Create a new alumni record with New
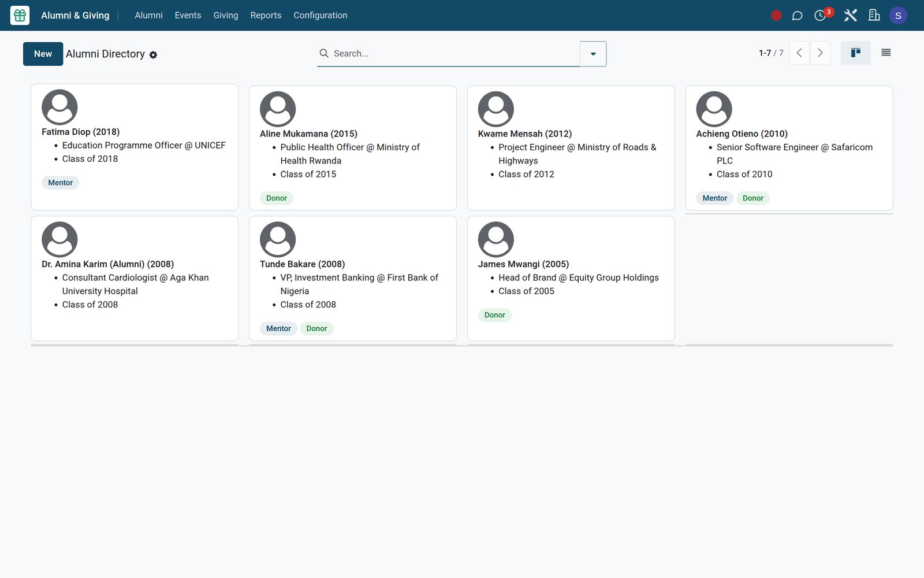 pos(43,54)
